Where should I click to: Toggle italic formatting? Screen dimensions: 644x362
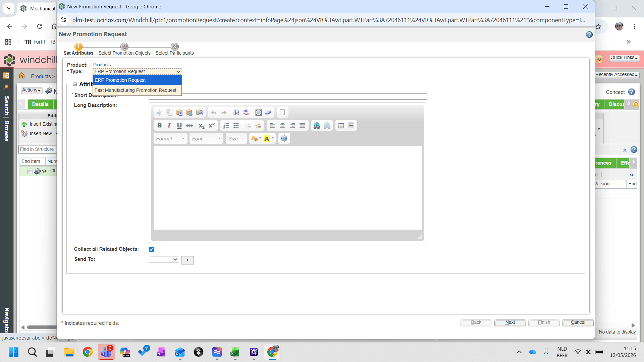(x=169, y=125)
